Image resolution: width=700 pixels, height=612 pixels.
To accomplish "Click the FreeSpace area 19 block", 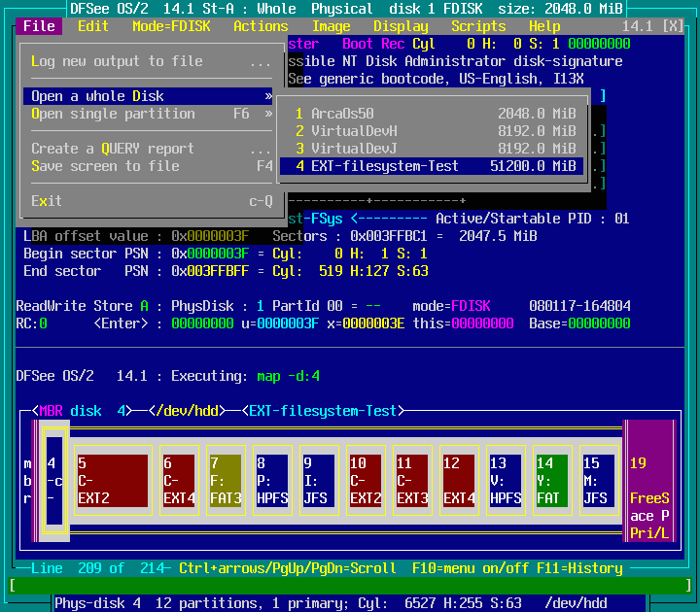I will click(x=650, y=481).
